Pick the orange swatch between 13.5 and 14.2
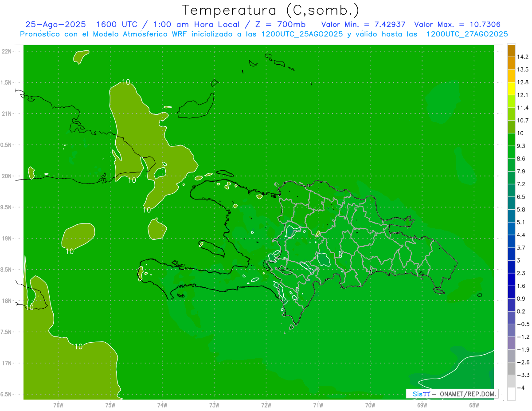The width and height of the screenshot is (532, 411). [511, 63]
